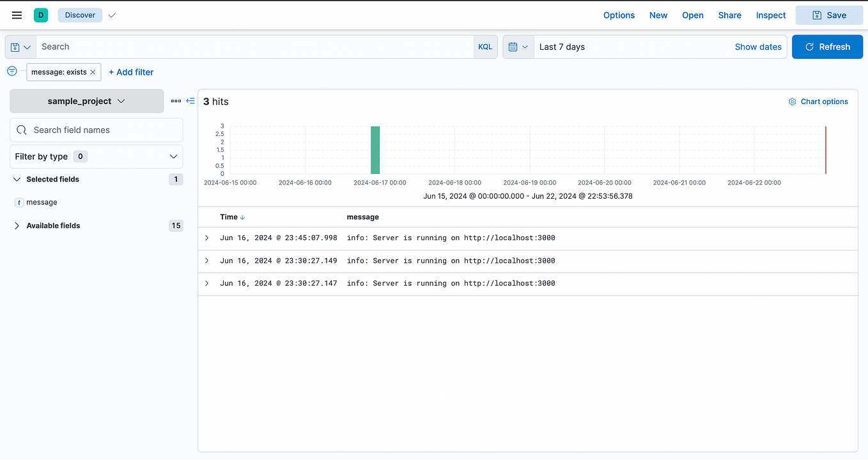
Task: Remove the message: exists filter
Action: tap(93, 72)
